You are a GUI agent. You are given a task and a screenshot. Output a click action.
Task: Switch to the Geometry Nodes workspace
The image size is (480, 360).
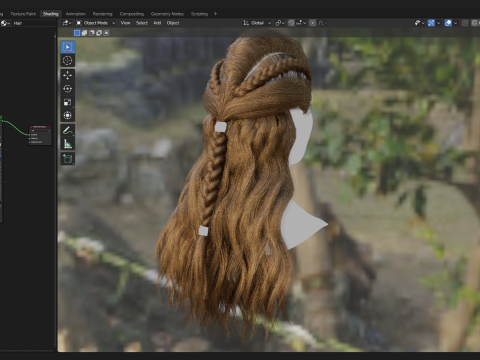(167, 14)
